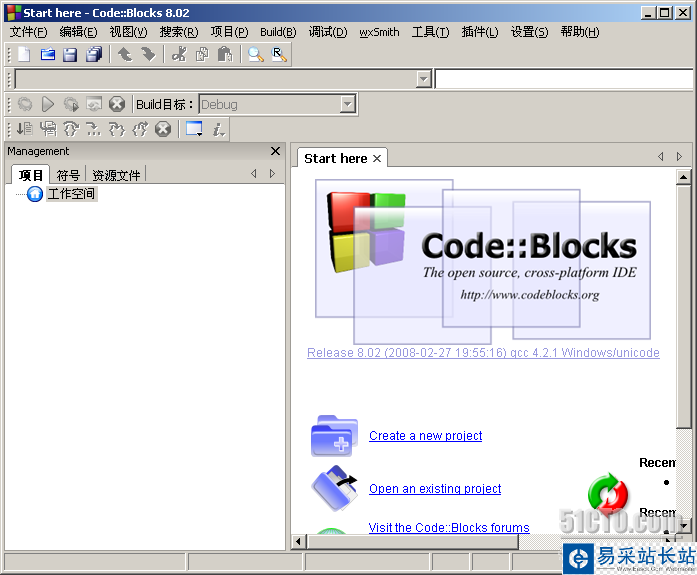Click the Cut scissors icon
Screen dimensions: 697x575
179,55
